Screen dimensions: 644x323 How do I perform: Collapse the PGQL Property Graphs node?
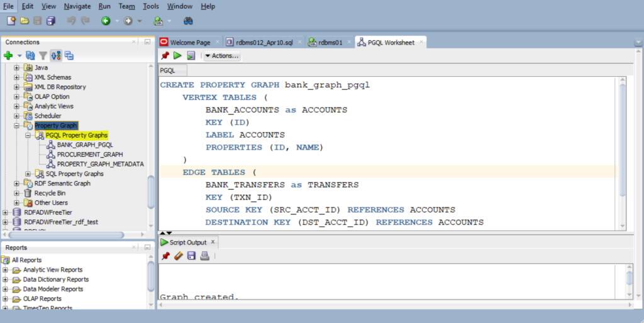click(x=28, y=135)
